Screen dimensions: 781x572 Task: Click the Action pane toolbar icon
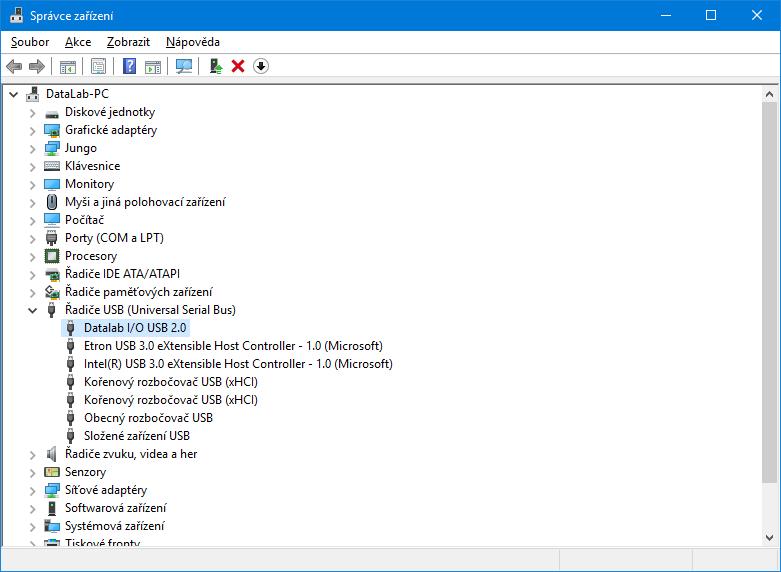(x=153, y=66)
